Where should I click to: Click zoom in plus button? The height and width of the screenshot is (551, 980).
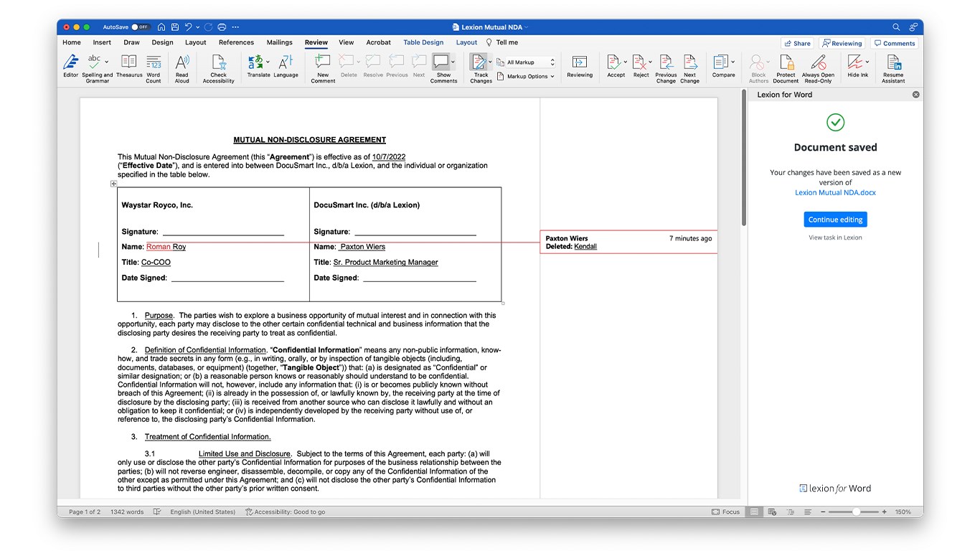[x=884, y=512]
